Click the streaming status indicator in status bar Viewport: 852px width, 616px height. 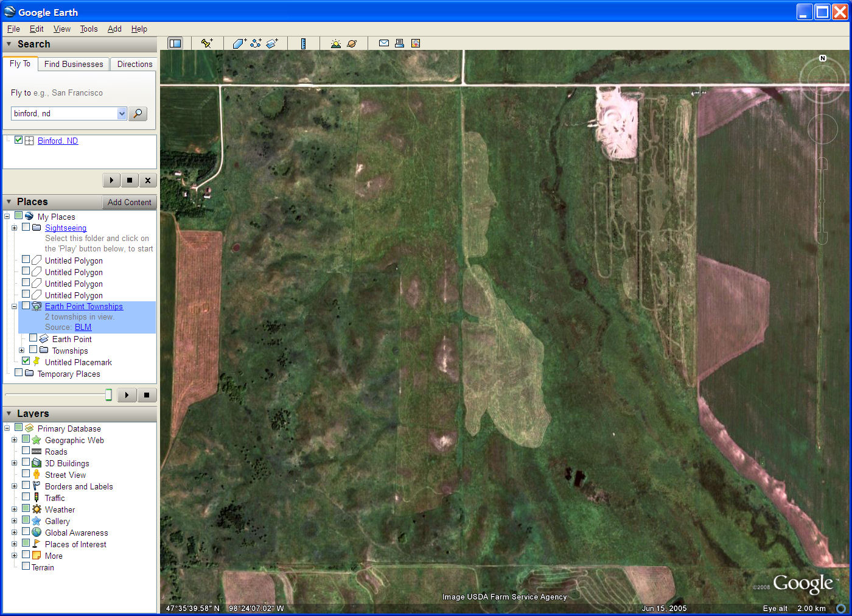(841, 608)
